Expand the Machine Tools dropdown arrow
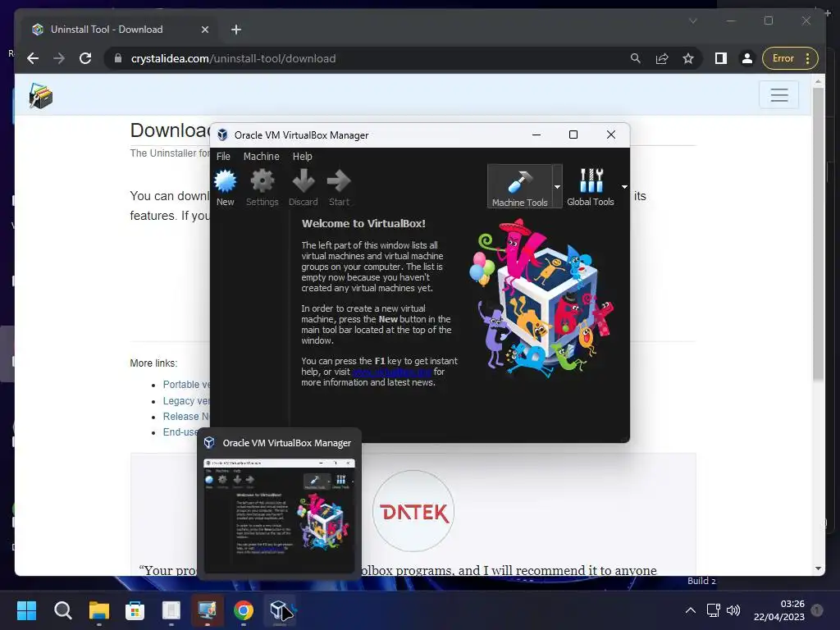Image resolution: width=840 pixels, height=630 pixels. [557, 186]
